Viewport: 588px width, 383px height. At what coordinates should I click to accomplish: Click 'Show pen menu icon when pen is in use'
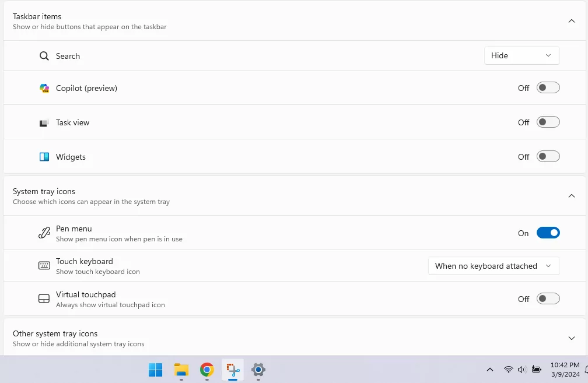pos(119,239)
